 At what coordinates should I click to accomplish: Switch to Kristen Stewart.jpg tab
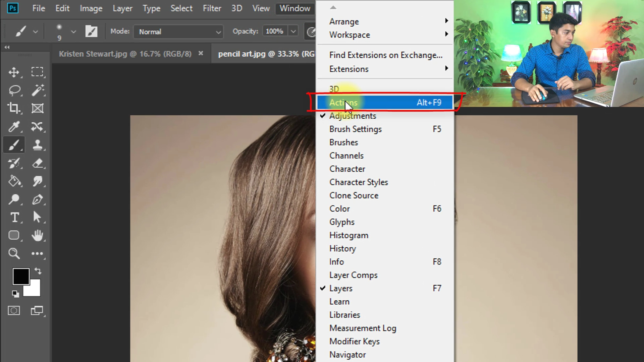pyautogui.click(x=125, y=54)
